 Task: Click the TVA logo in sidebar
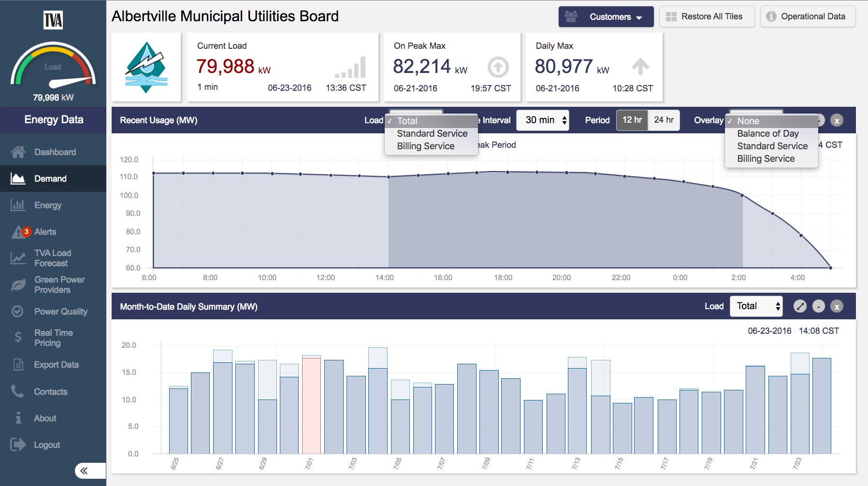coord(53,20)
